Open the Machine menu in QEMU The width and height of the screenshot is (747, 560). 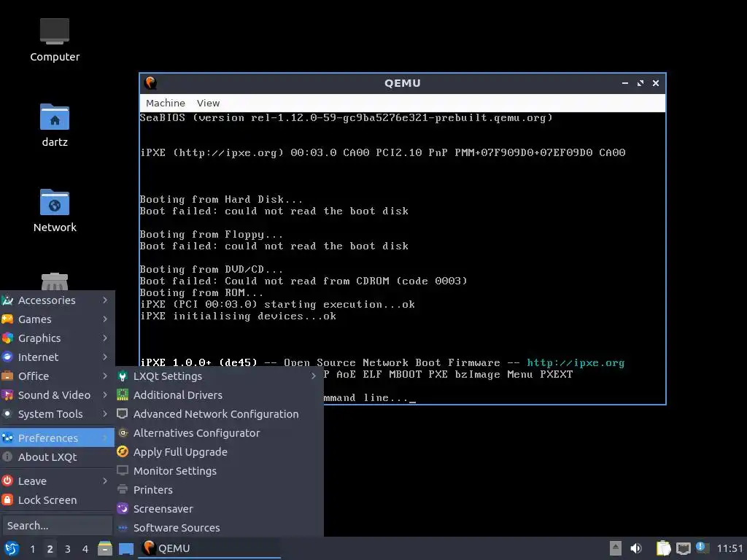166,103
